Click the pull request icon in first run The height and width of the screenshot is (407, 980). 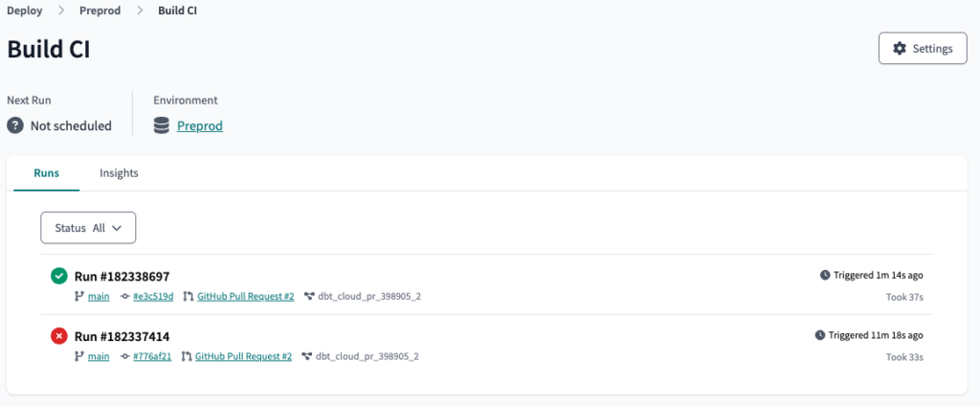tap(189, 297)
